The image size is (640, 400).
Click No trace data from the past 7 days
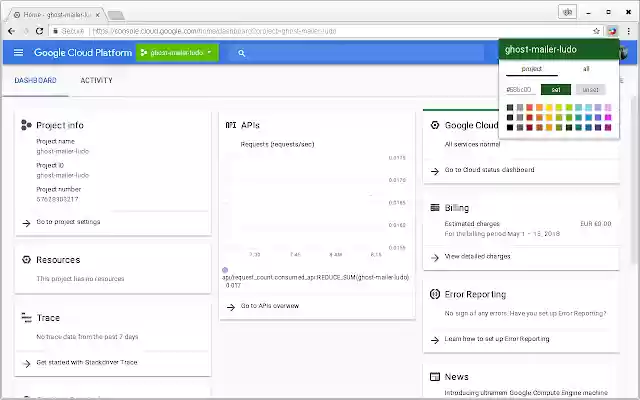click(x=87, y=337)
